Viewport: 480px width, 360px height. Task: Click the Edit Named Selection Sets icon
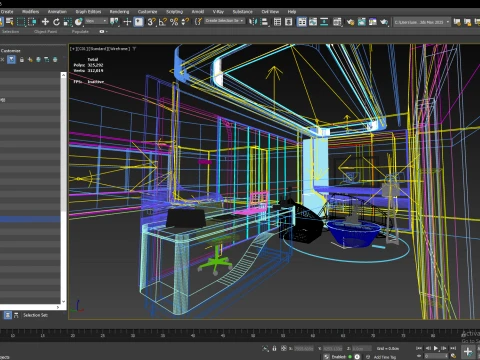[x=198, y=22]
